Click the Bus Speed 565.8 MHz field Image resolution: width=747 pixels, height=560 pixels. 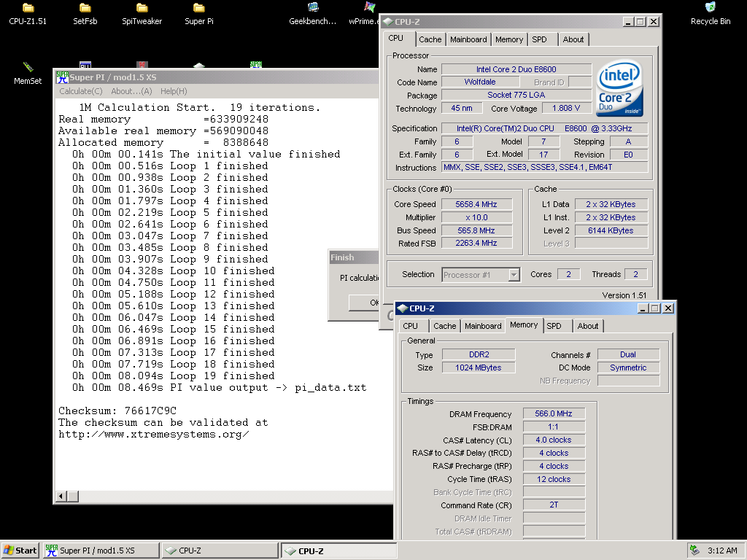(x=476, y=230)
